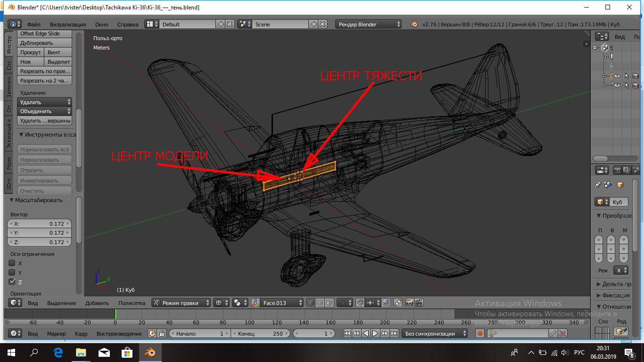This screenshot has width=644, height=362.
Task: Select face selection mode cube icon
Action: click(330, 303)
